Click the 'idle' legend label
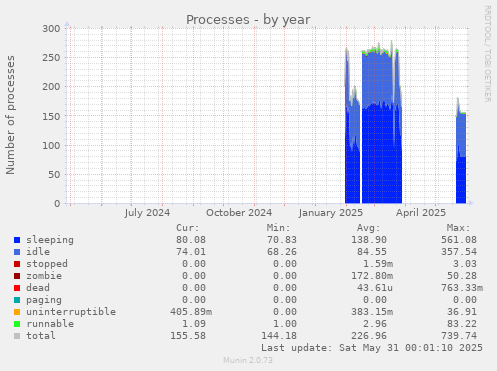 point(38,252)
